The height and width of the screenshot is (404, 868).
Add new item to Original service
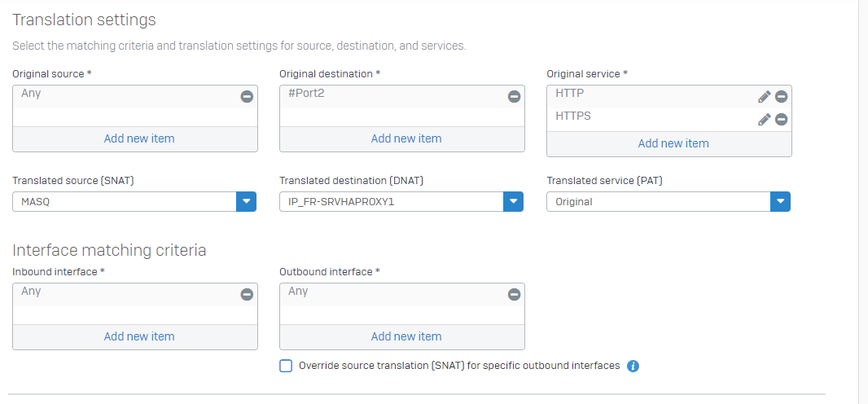tap(673, 143)
